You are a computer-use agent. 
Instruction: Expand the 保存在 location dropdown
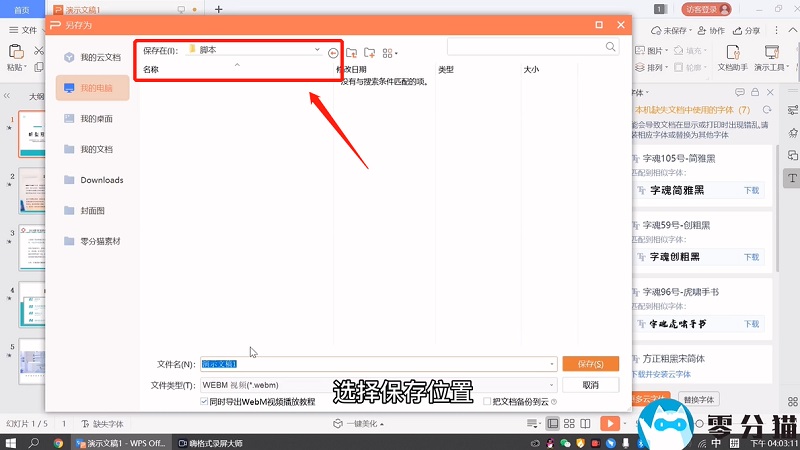(317, 49)
